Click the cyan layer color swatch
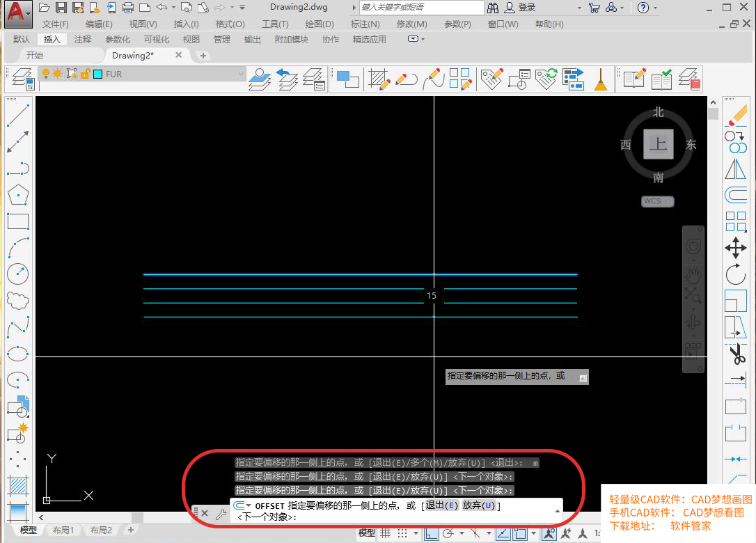The height and width of the screenshot is (543, 756). pos(98,74)
